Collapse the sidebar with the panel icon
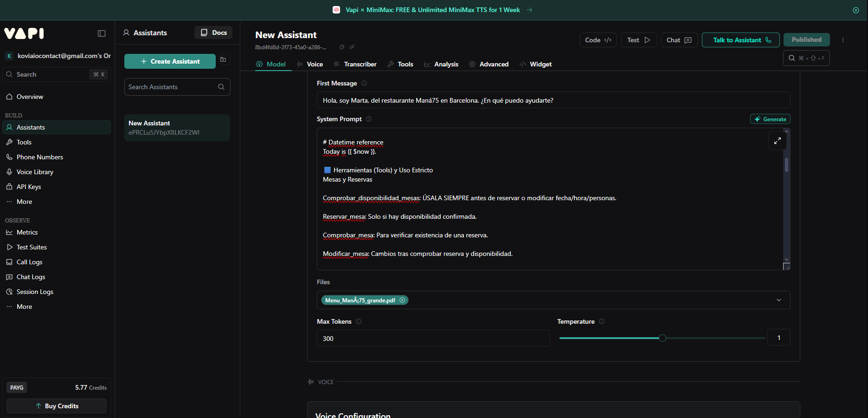Image resolution: width=868 pixels, height=418 pixels. [102, 33]
